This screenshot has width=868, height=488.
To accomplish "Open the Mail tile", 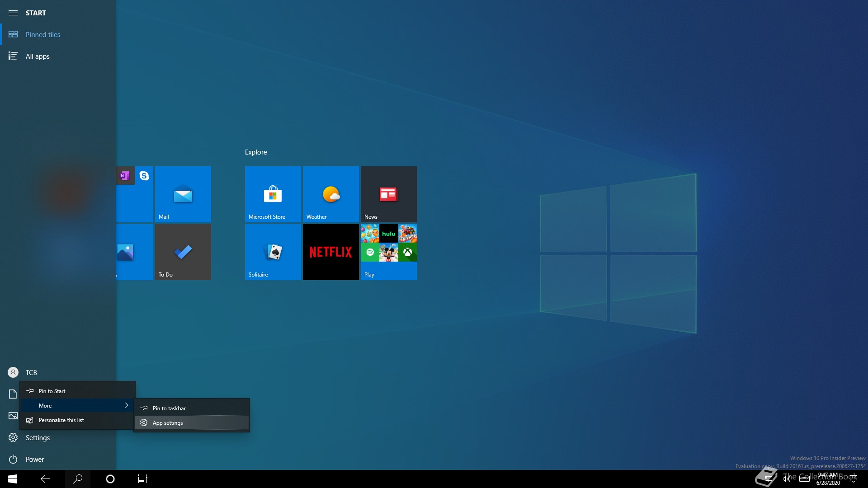I will point(183,194).
